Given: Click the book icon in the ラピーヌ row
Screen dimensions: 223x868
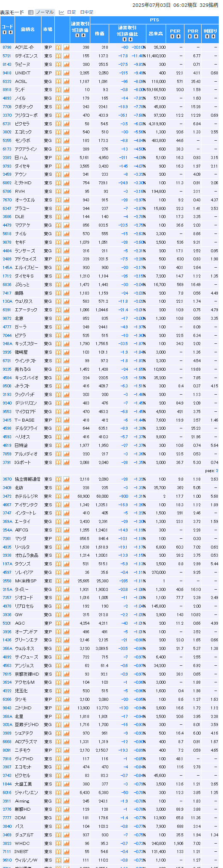Looking at the screenshot, I should click(59, 65).
